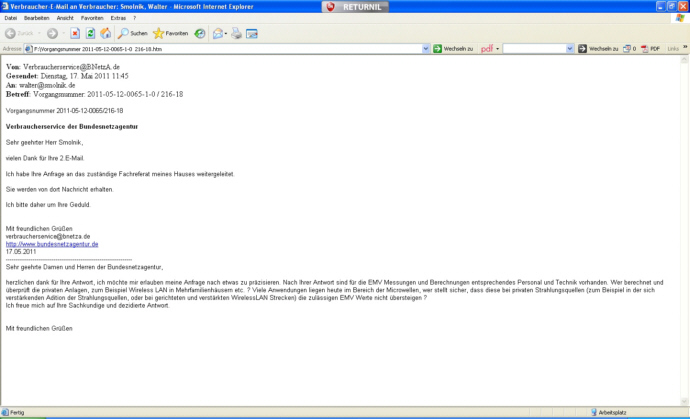Go to the Home page icon
Screen dimensions: 690x419
click(x=105, y=33)
